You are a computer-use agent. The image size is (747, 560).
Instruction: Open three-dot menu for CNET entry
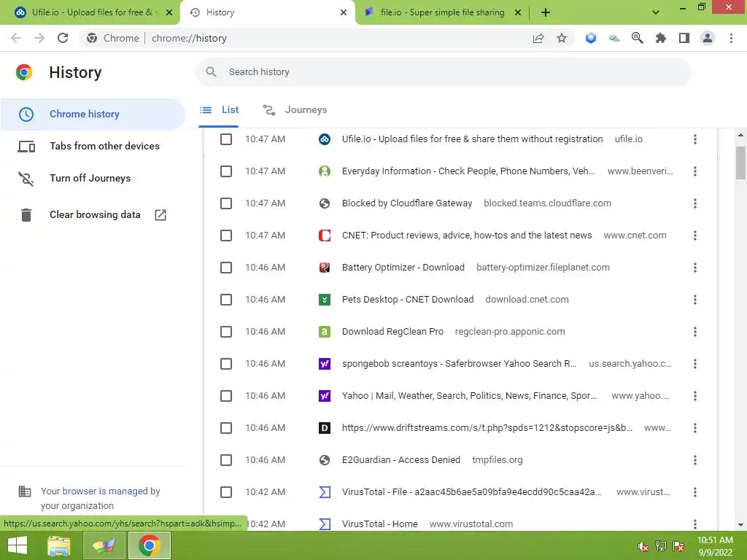[695, 236]
